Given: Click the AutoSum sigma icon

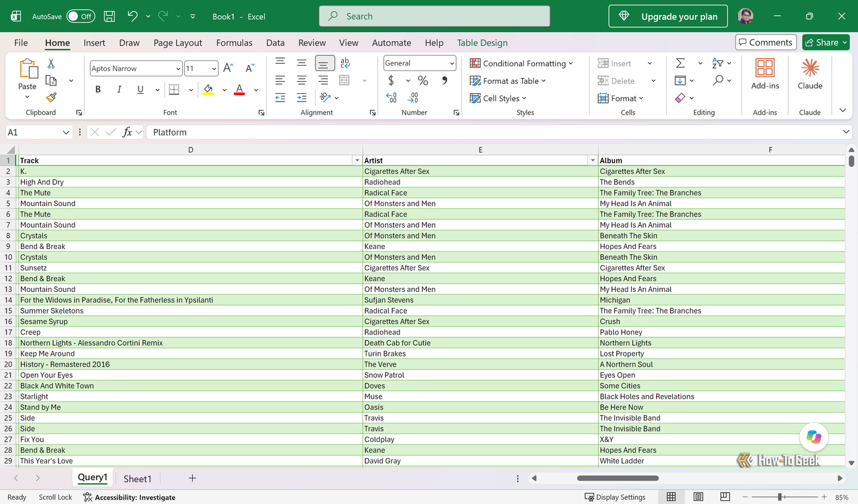Looking at the screenshot, I should pyautogui.click(x=680, y=63).
